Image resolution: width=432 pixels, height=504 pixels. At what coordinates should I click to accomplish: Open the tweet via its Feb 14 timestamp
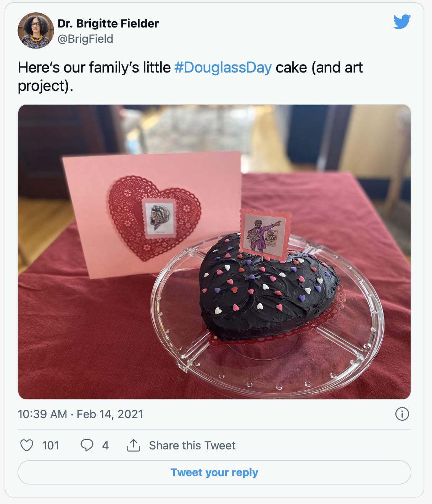[x=80, y=414]
